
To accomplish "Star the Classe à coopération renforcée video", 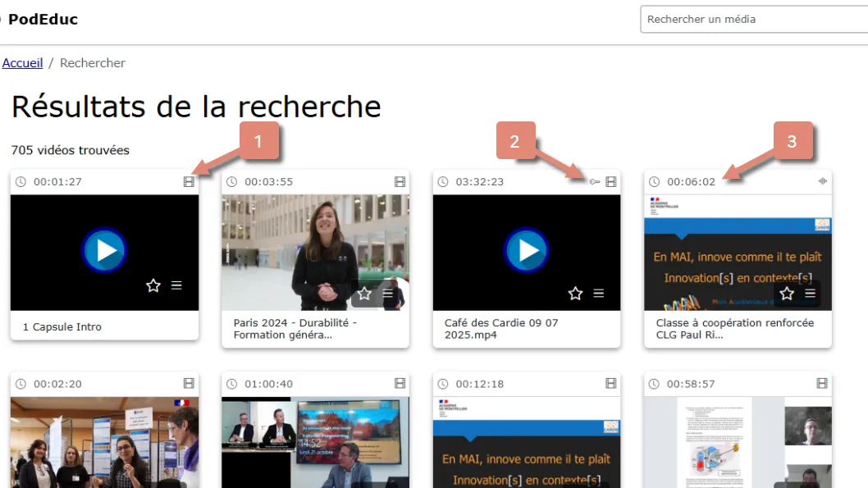I will [x=787, y=294].
